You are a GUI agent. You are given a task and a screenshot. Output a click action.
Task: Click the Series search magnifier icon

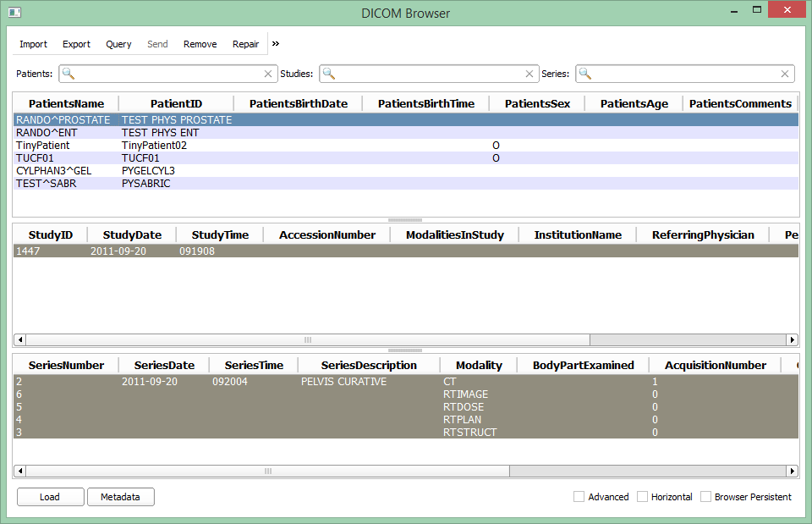[585, 74]
